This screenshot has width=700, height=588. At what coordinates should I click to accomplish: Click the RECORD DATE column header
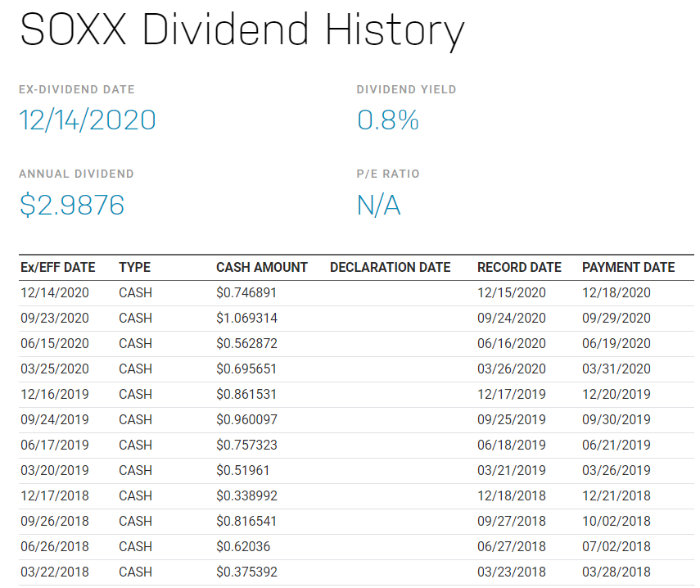tap(519, 267)
